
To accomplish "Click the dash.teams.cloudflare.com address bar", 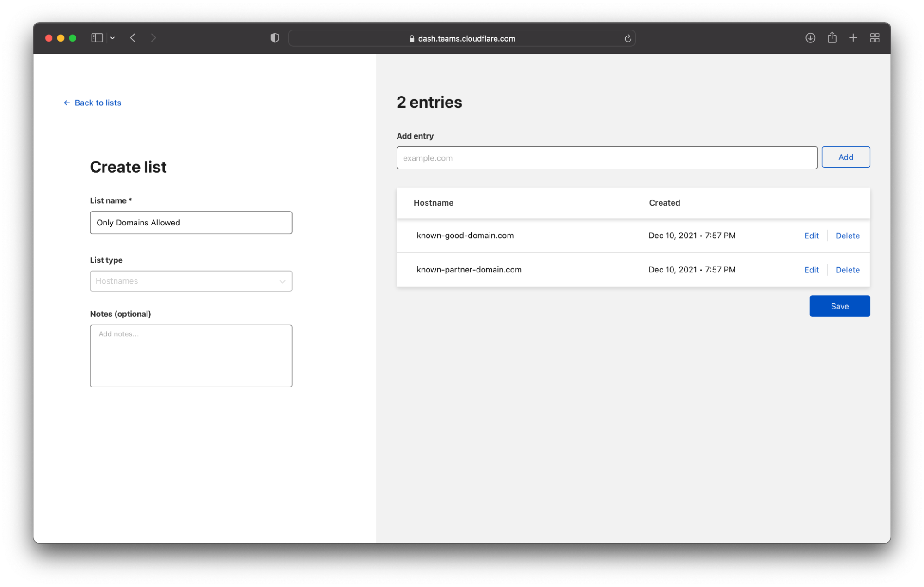I will [x=462, y=38].
